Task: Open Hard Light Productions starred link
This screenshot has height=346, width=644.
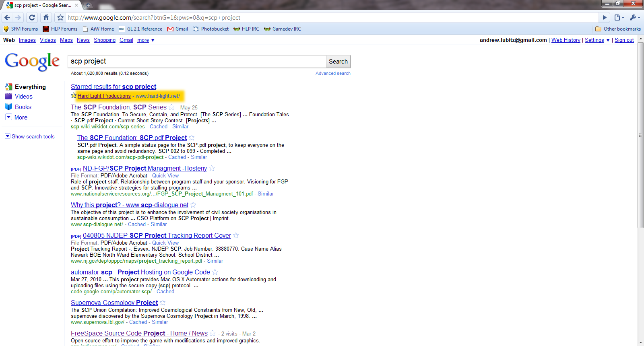Action: pos(104,96)
